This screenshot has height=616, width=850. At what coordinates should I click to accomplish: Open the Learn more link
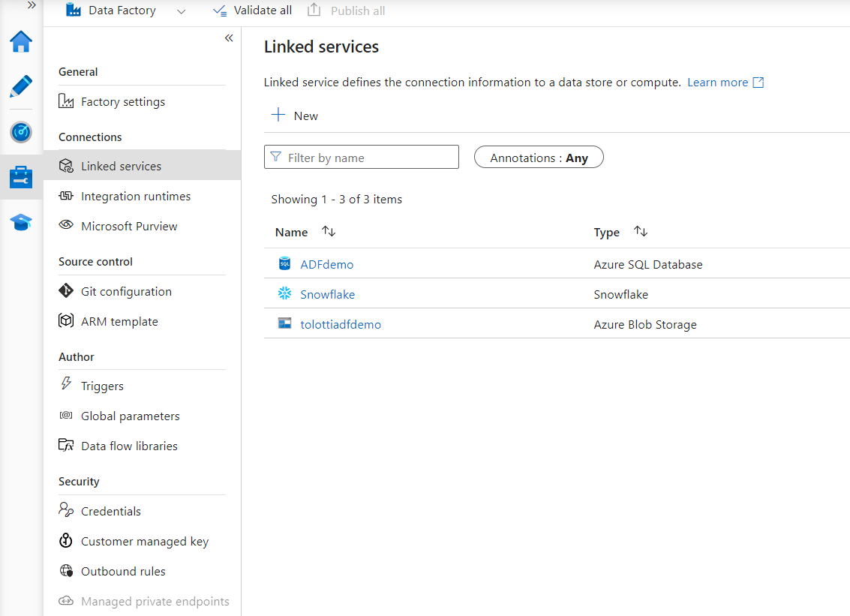coord(717,83)
